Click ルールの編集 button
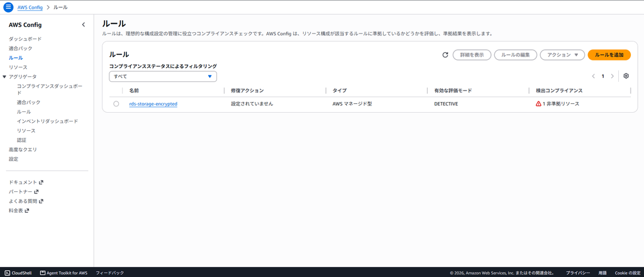 516,55
